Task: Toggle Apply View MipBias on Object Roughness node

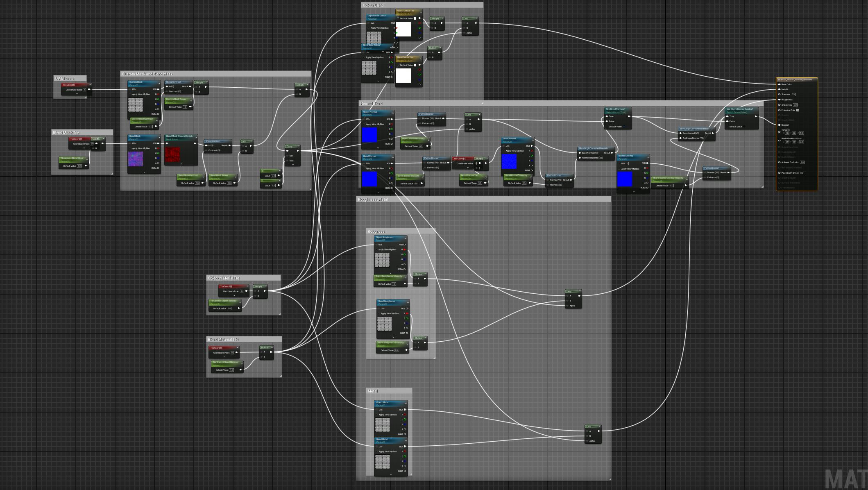Action: [x=376, y=250]
